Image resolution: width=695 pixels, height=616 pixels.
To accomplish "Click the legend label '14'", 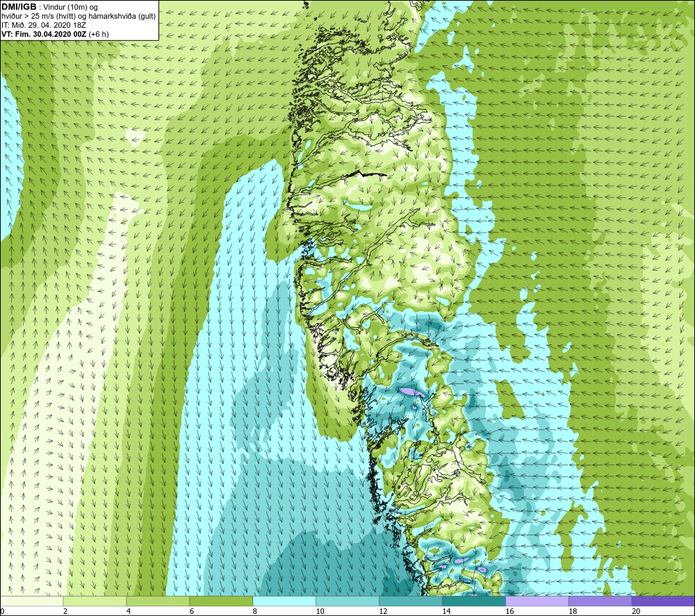I will (446, 611).
